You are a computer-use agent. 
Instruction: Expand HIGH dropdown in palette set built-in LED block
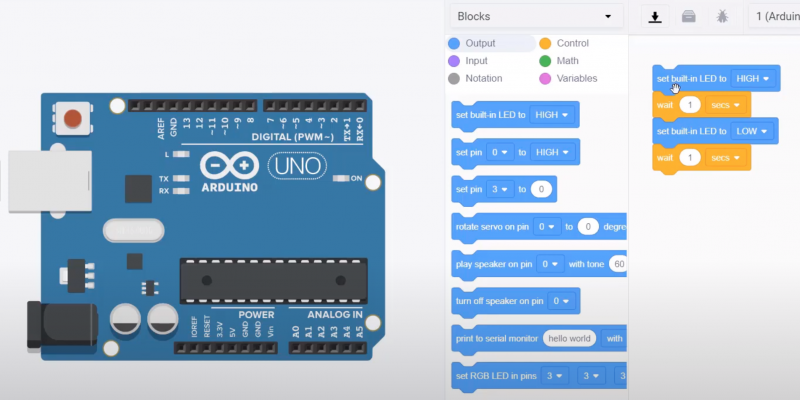point(553,115)
